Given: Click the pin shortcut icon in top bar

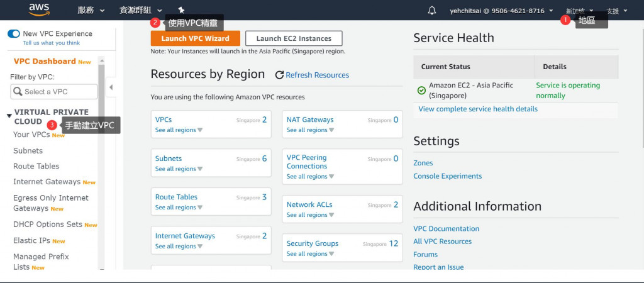Looking at the screenshot, I should pos(181,10).
